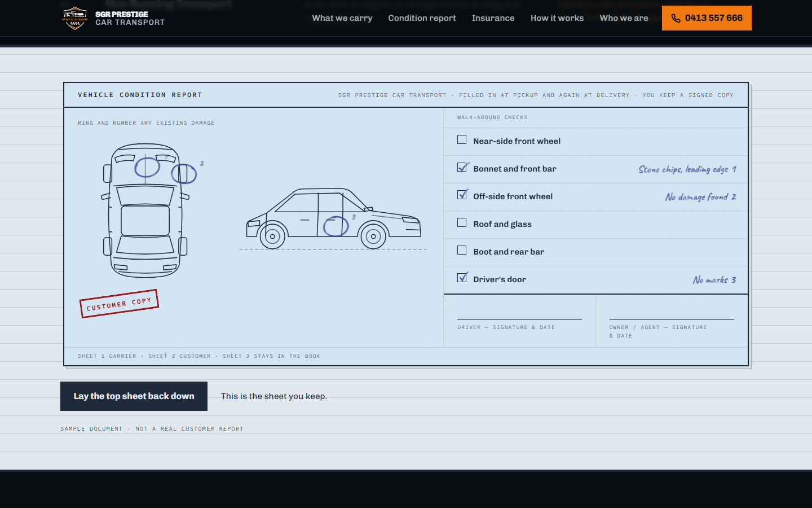The image size is (812, 508).
Task: Click the 'SHEET 1 CARRIER' footer line
Action: 199,356
